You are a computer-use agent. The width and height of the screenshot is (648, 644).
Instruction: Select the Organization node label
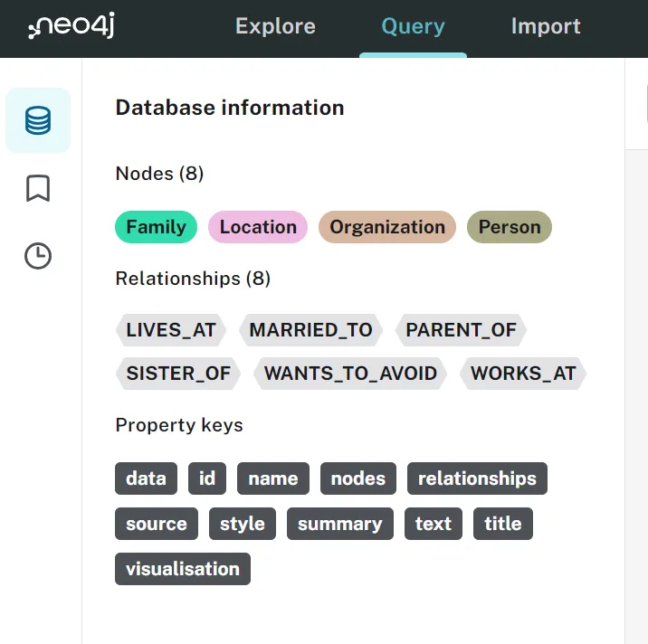click(387, 227)
